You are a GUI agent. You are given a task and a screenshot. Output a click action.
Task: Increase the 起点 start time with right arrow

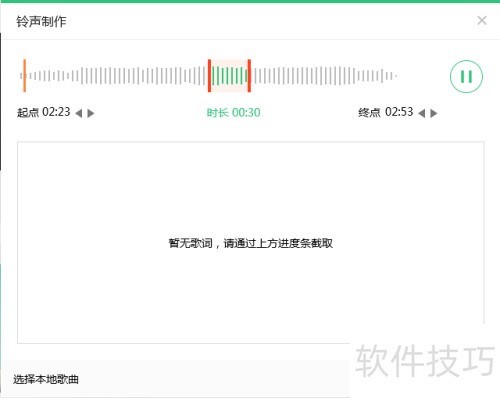pyautogui.click(x=91, y=113)
